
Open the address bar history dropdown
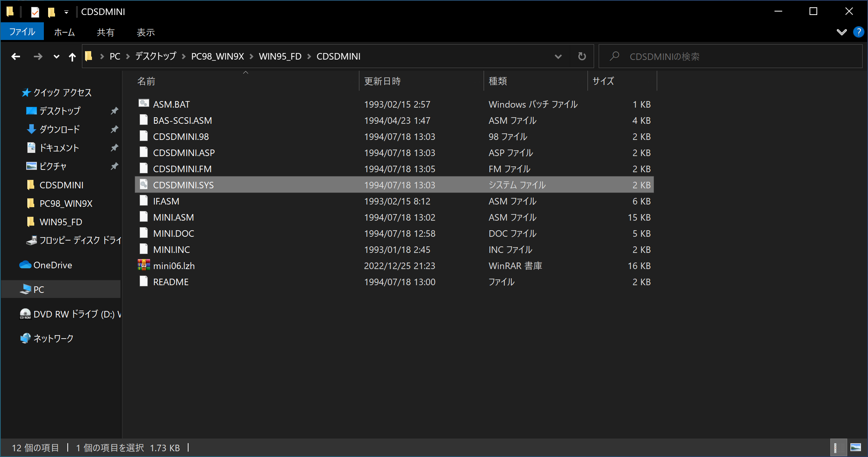click(x=558, y=57)
